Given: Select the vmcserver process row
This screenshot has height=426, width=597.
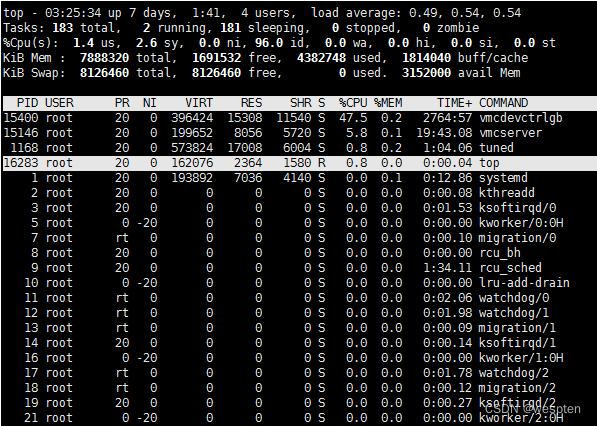Looking at the screenshot, I should (298, 133).
